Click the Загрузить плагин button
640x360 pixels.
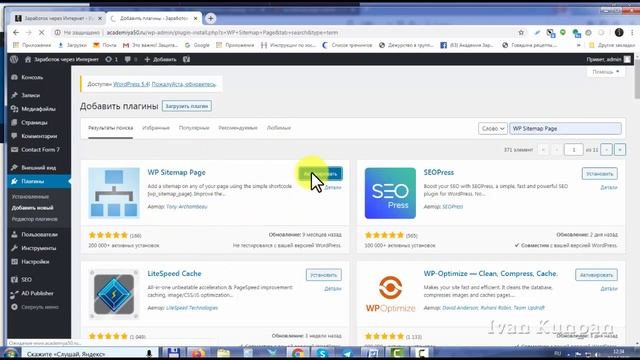click(187, 106)
